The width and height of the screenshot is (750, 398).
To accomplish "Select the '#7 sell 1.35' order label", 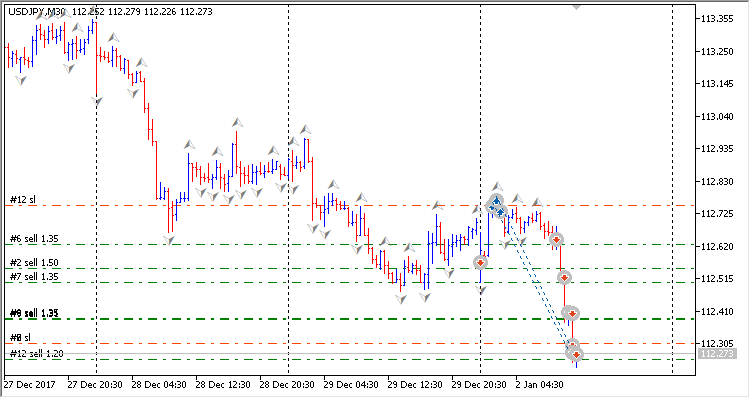I will pos(34,276).
